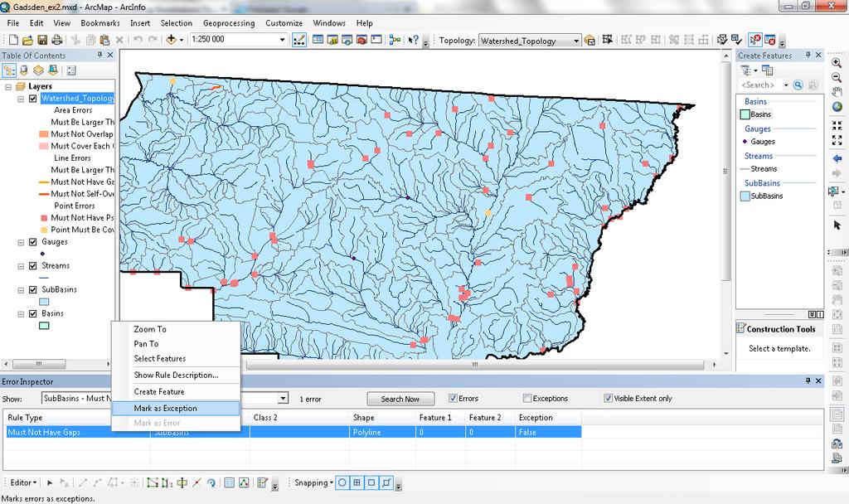Select the Streams template in Create Features

point(758,169)
